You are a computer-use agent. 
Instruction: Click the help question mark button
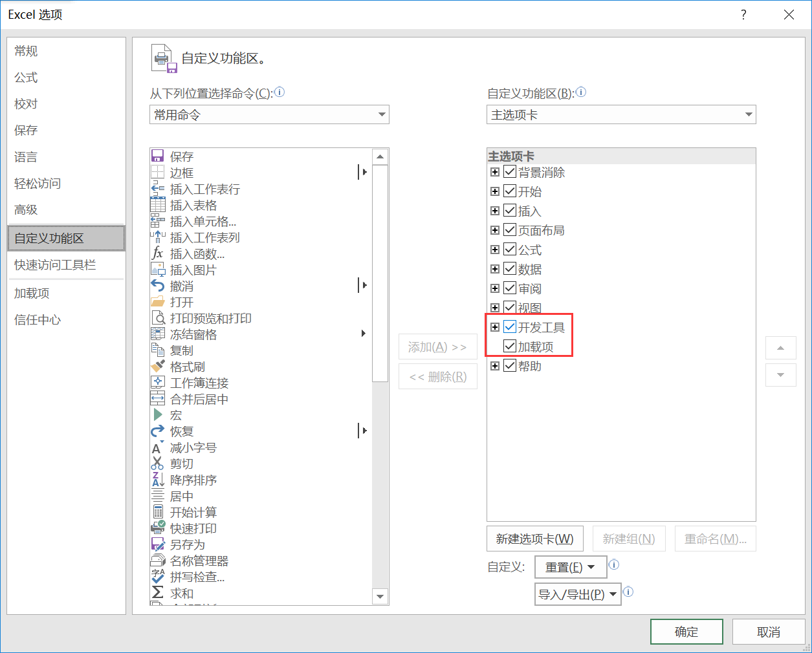tap(743, 15)
